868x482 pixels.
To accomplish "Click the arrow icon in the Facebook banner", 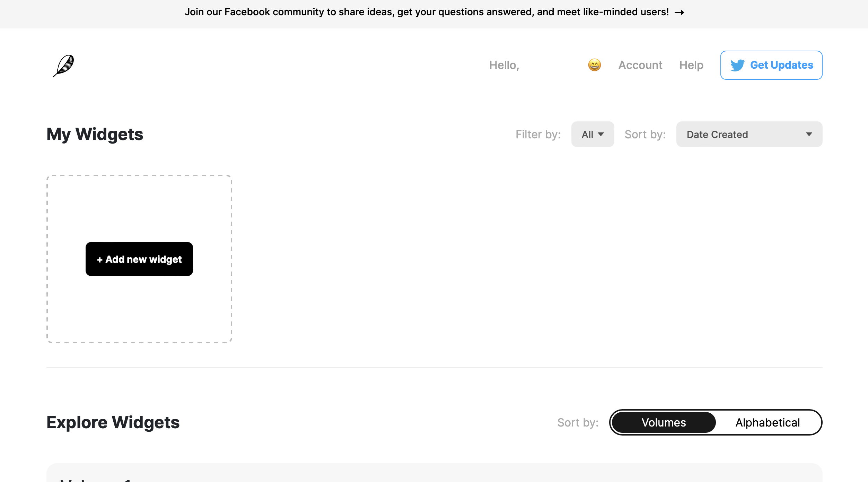I will [679, 12].
